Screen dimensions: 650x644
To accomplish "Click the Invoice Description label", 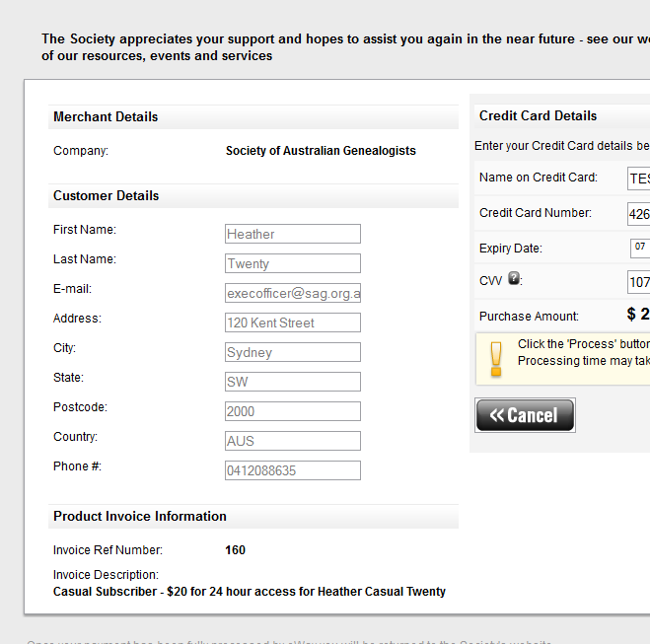I will click(x=106, y=575).
